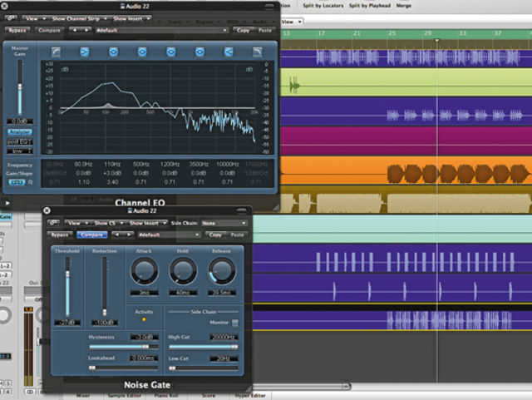This screenshot has height=400, width=532.
Task: Toggle the 500Hz parametric band icon
Action: point(142,52)
